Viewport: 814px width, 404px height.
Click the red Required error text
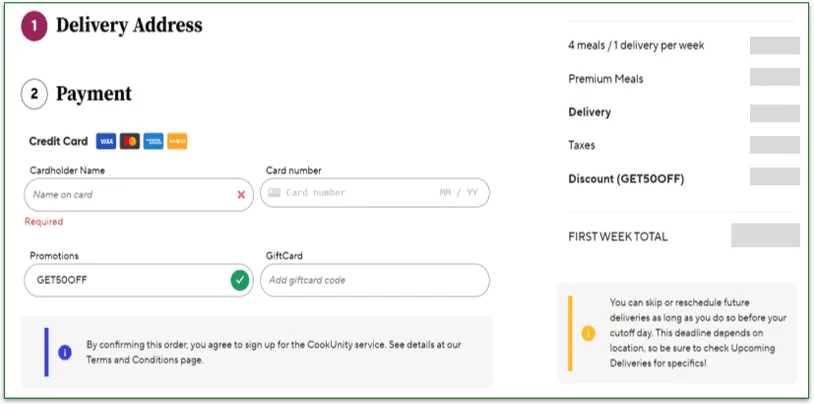click(44, 222)
